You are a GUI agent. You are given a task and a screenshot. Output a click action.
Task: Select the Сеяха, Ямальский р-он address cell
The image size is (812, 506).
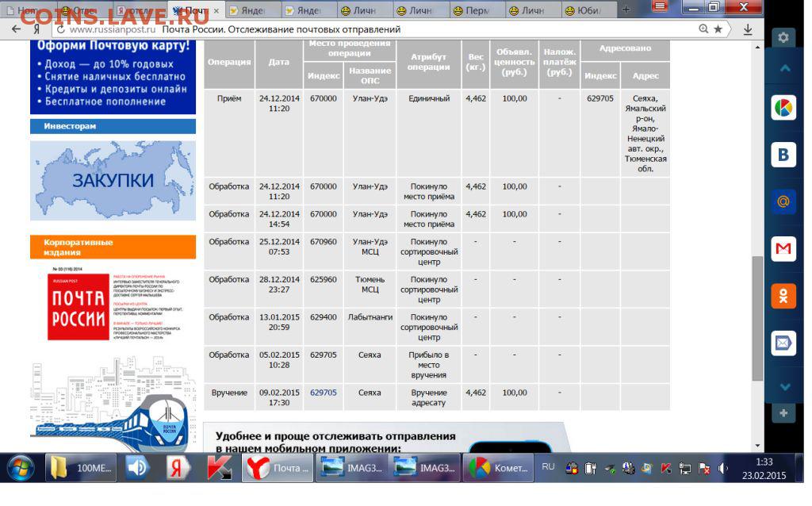645,133
